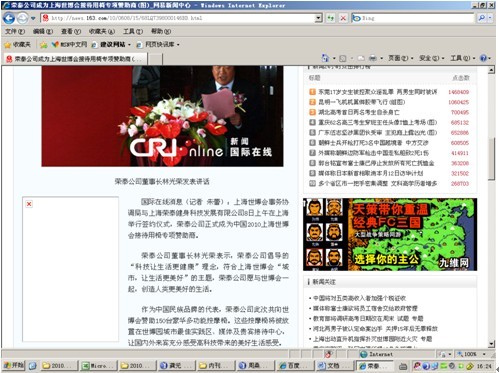This screenshot has width=499, height=373.
Task: Expand the address bar dropdown arrow
Action: point(319,18)
